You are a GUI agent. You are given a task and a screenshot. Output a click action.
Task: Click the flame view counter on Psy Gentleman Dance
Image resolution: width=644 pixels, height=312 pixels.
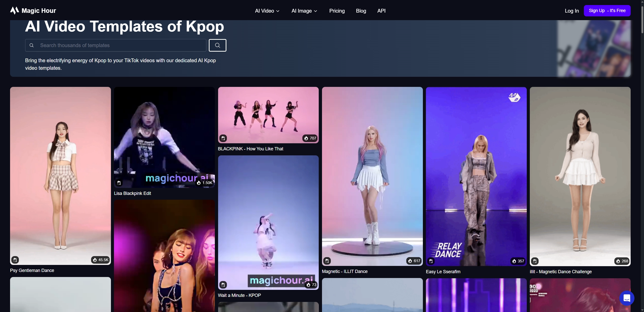pos(100,260)
